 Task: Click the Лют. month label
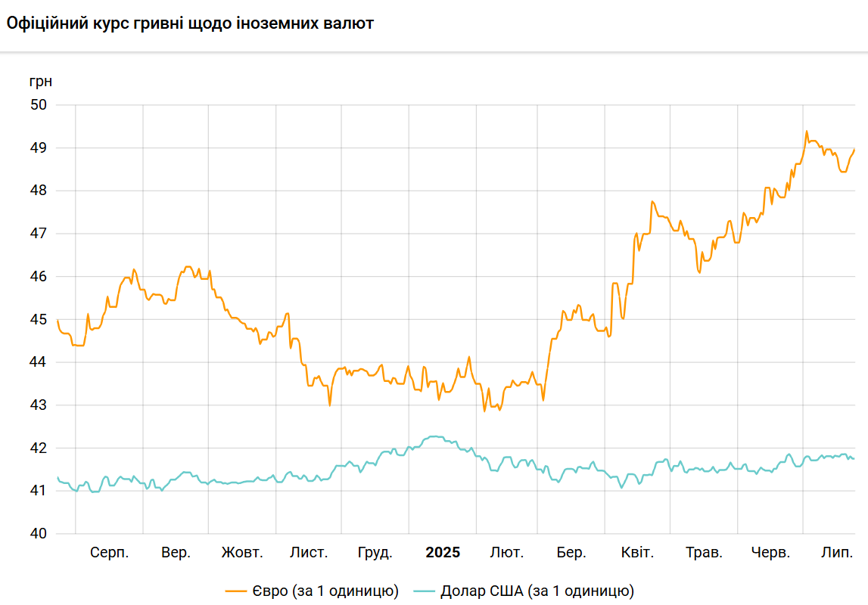pyautogui.click(x=506, y=553)
